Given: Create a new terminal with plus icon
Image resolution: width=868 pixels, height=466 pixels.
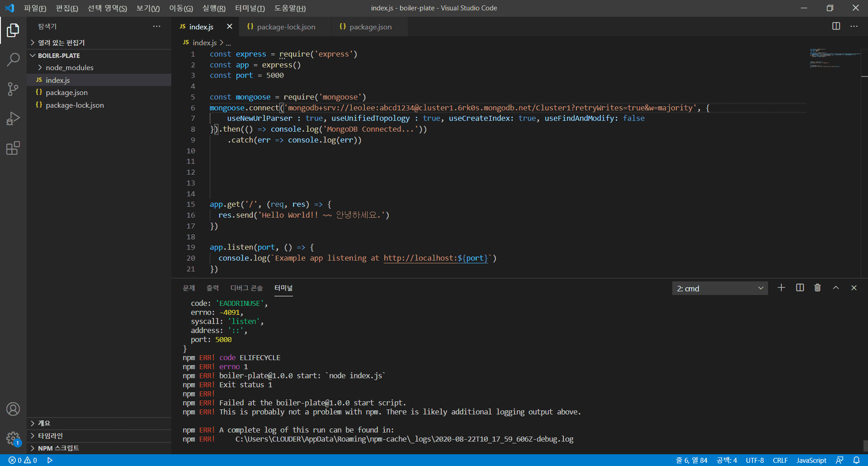Looking at the screenshot, I should tap(781, 288).
